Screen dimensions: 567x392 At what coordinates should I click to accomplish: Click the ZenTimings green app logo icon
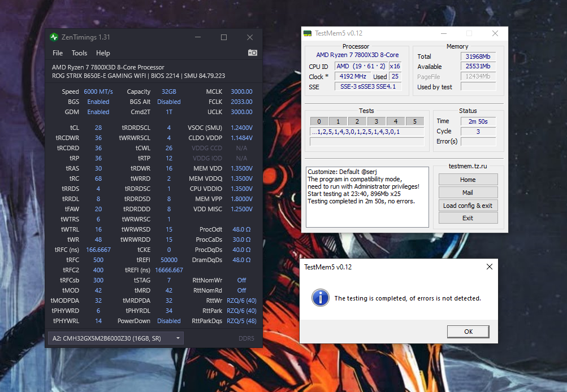[54, 37]
